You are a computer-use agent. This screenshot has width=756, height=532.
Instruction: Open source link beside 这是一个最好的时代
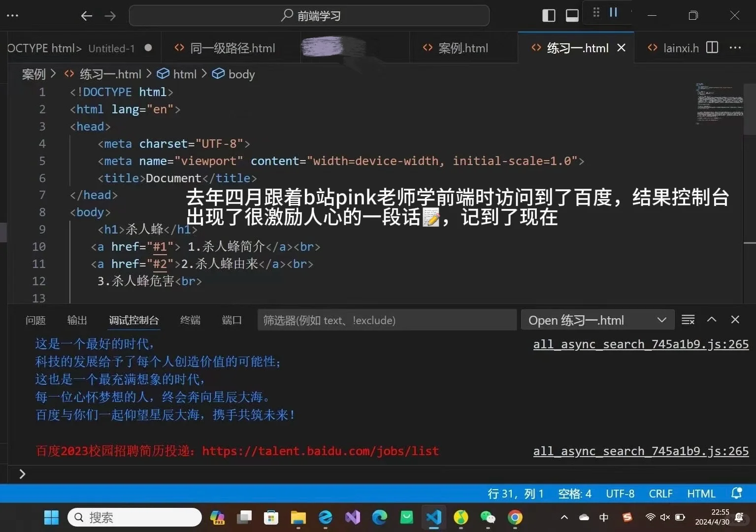tap(641, 344)
